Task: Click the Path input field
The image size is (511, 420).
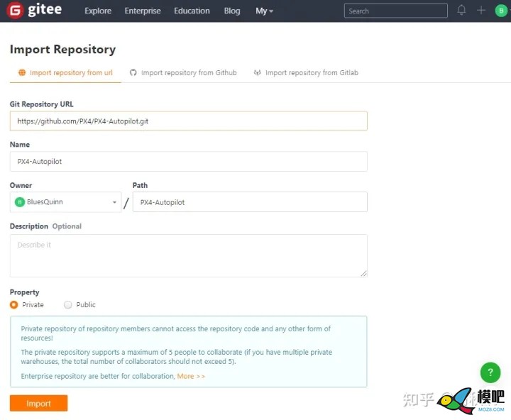Action: coord(250,202)
